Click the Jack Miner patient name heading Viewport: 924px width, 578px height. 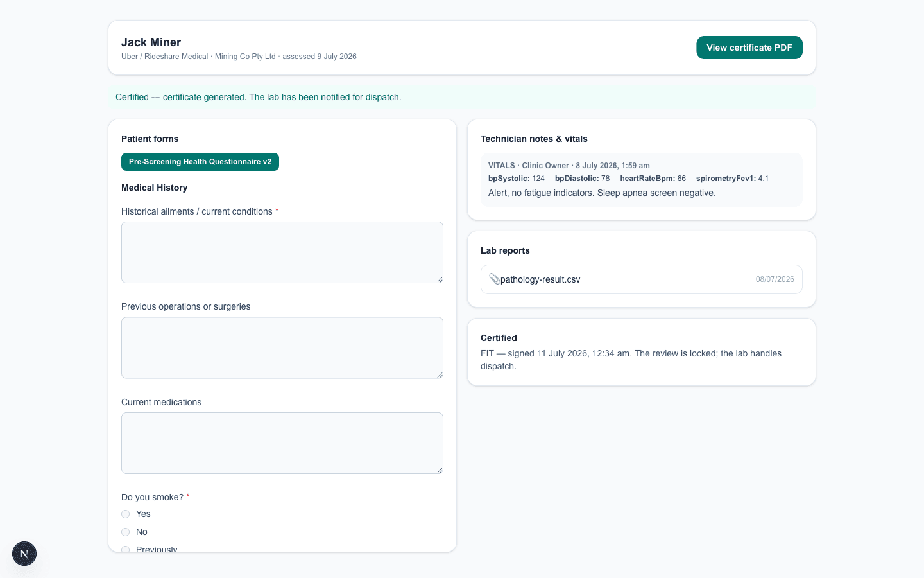coord(151,42)
